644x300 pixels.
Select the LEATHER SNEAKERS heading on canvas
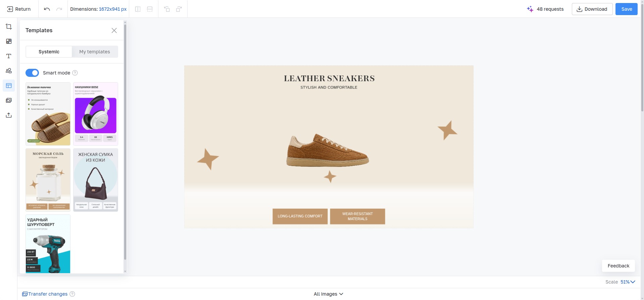coord(329,78)
